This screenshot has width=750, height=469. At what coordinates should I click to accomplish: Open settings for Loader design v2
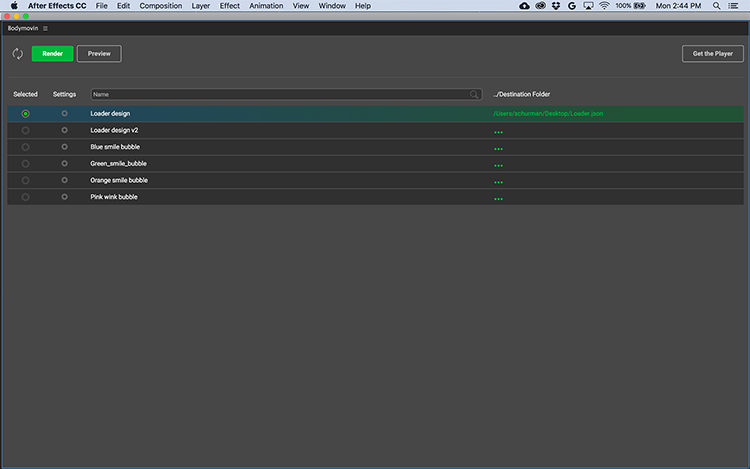point(64,130)
